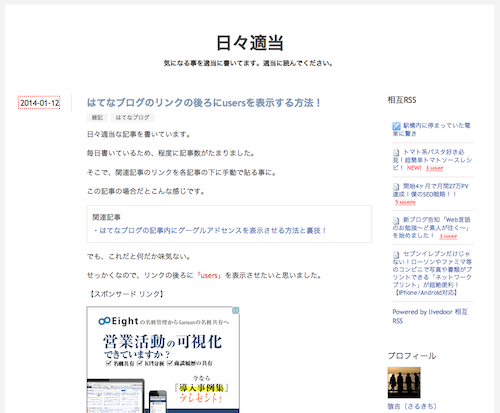Click page icon beside トマト系パスタ entry
500x413 pixels.
click(396, 152)
